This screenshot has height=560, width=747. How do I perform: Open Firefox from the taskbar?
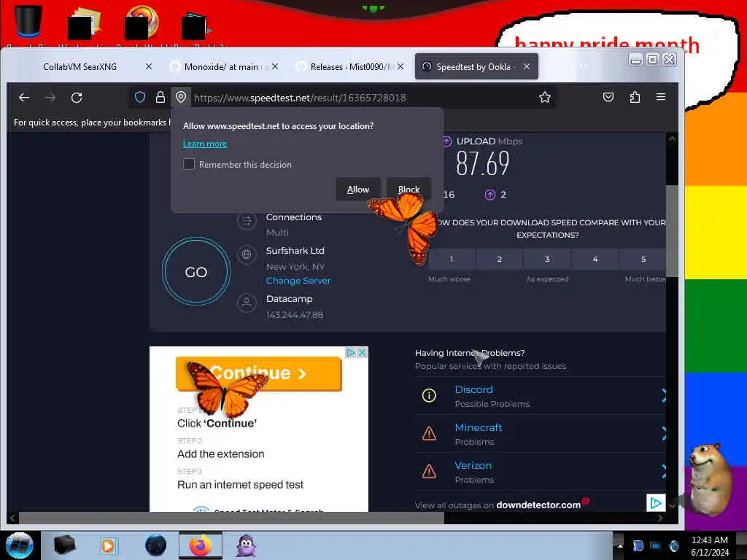(x=201, y=545)
